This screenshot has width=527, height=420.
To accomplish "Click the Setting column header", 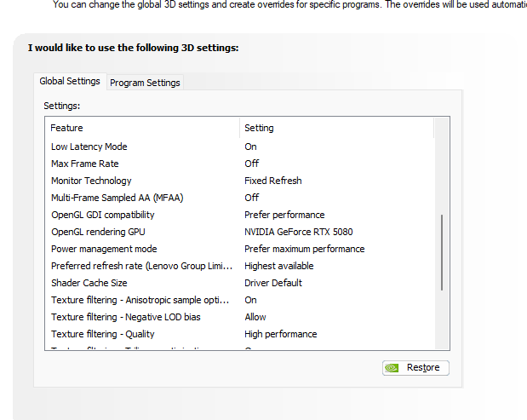I will [x=337, y=128].
